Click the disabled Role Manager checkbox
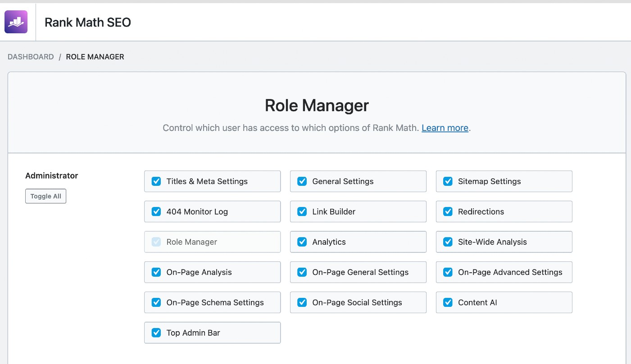Screen dimensions: 631x364 coord(156,242)
